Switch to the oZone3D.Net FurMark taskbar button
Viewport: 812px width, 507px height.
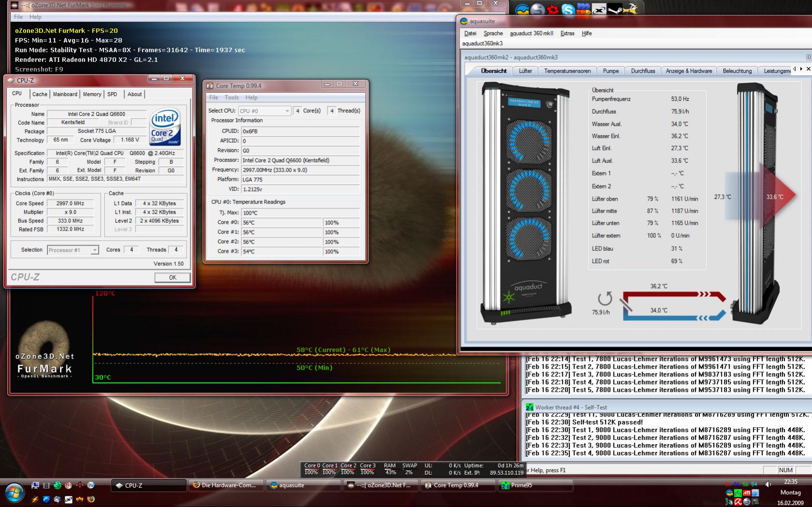click(x=381, y=485)
